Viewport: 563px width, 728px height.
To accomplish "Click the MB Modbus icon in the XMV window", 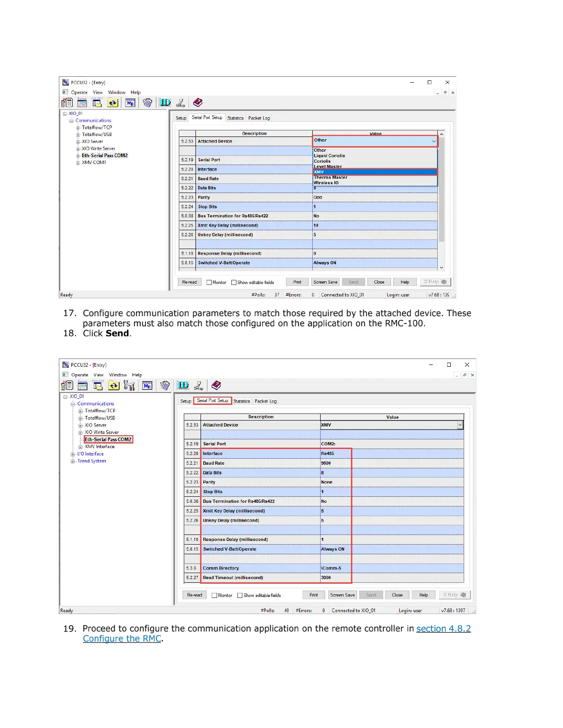I will point(147,386).
